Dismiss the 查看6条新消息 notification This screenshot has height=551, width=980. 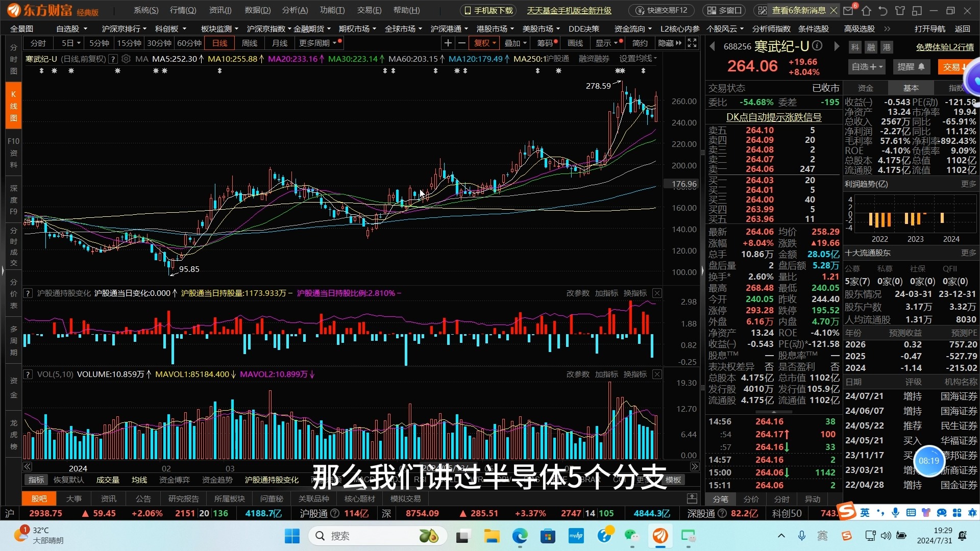click(834, 10)
